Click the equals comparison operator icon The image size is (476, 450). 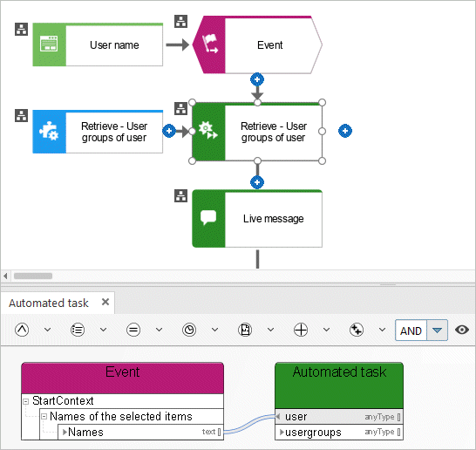point(133,330)
